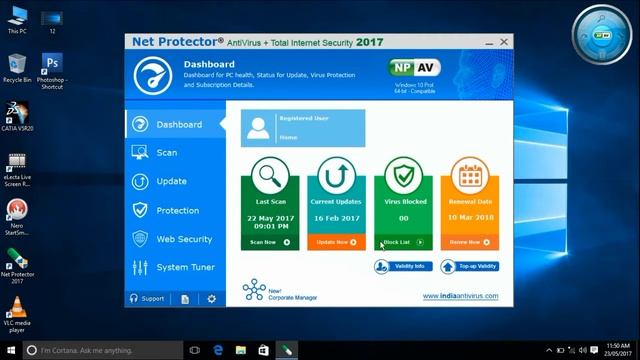
Task: Show hidden system tray icons
Action: (x=549, y=350)
